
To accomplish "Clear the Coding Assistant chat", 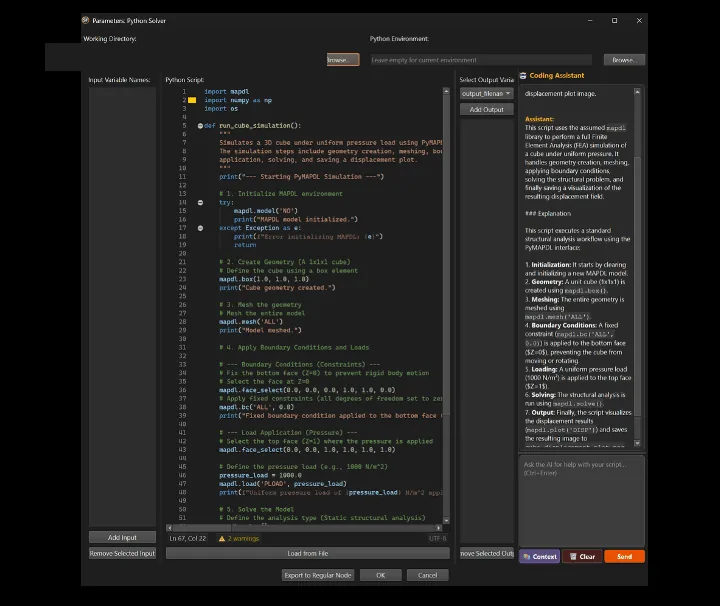I will coord(582,556).
